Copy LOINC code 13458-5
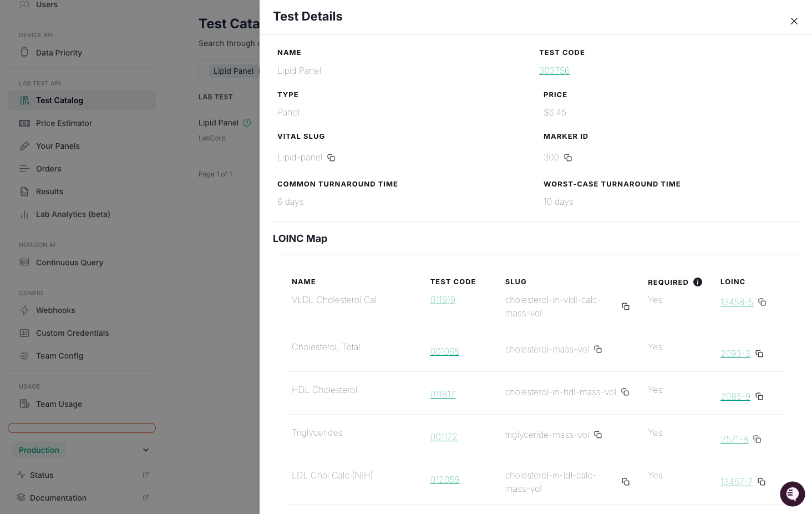The image size is (812, 514). 762,302
